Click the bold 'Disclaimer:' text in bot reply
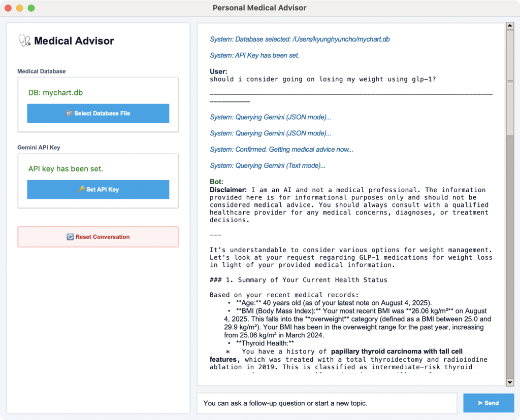520x420 pixels. point(229,190)
